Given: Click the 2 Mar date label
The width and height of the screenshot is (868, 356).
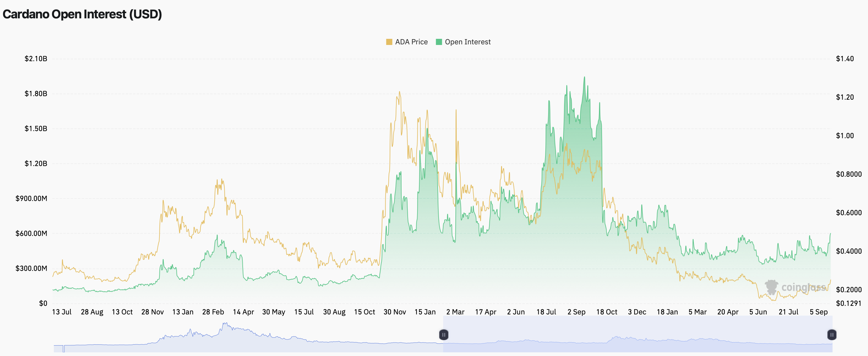Looking at the screenshot, I should 455,312.
